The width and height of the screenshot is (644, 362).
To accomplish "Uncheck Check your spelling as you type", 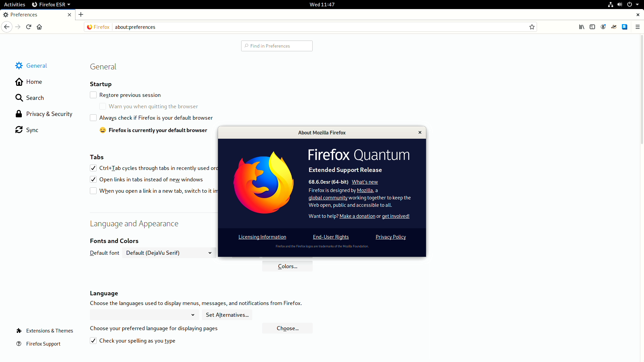I will (x=93, y=341).
